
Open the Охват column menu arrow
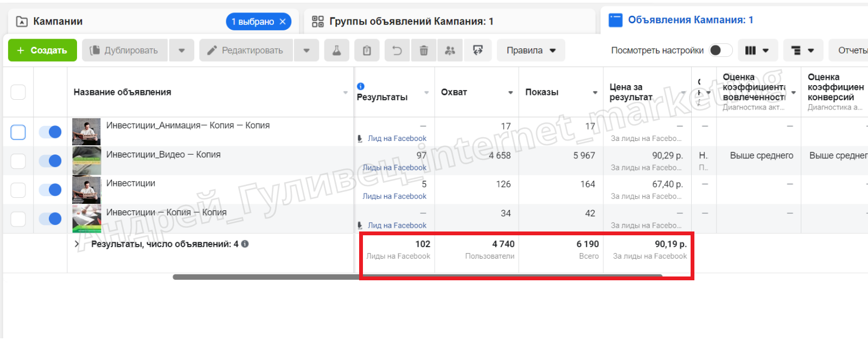[510, 93]
